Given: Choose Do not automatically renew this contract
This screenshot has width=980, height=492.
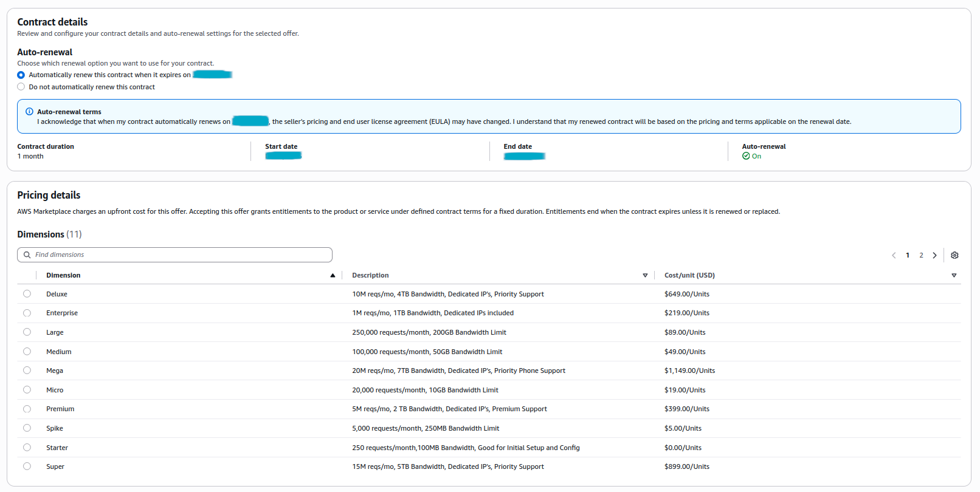Looking at the screenshot, I should click(x=21, y=87).
